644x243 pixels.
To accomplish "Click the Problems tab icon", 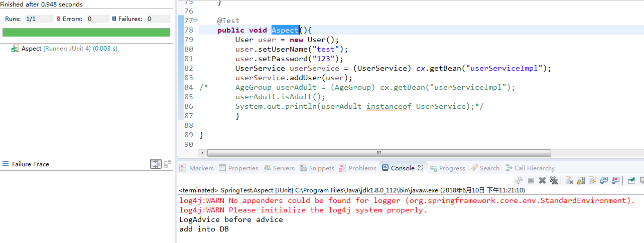I will click(343, 168).
